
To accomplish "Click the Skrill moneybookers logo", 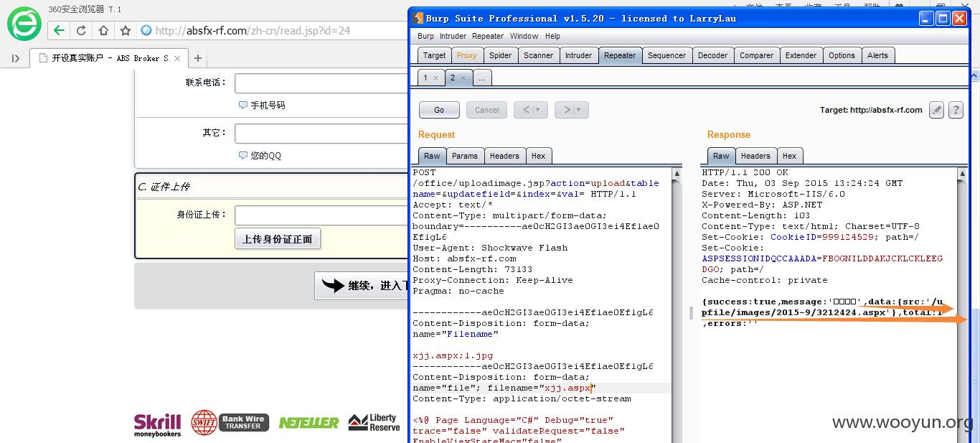I will point(157,424).
